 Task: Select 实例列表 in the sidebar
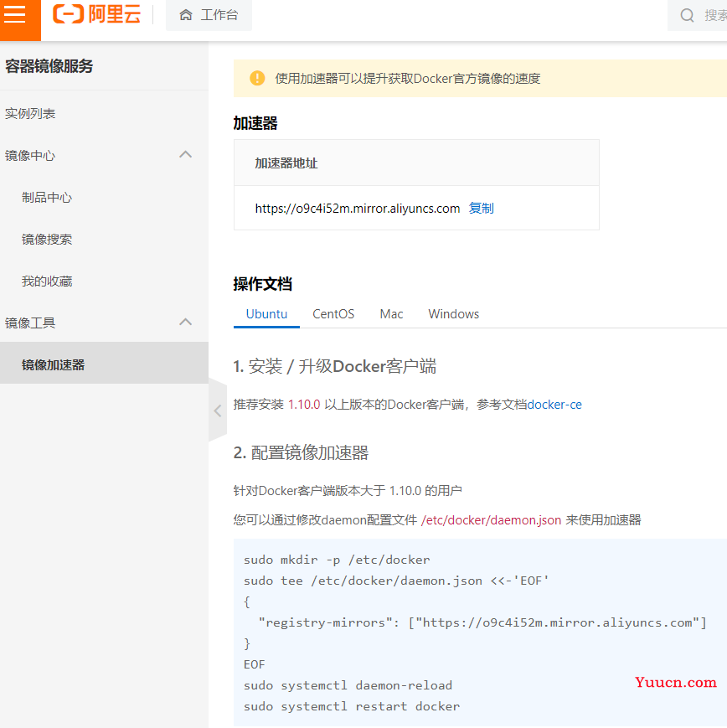[x=30, y=114]
